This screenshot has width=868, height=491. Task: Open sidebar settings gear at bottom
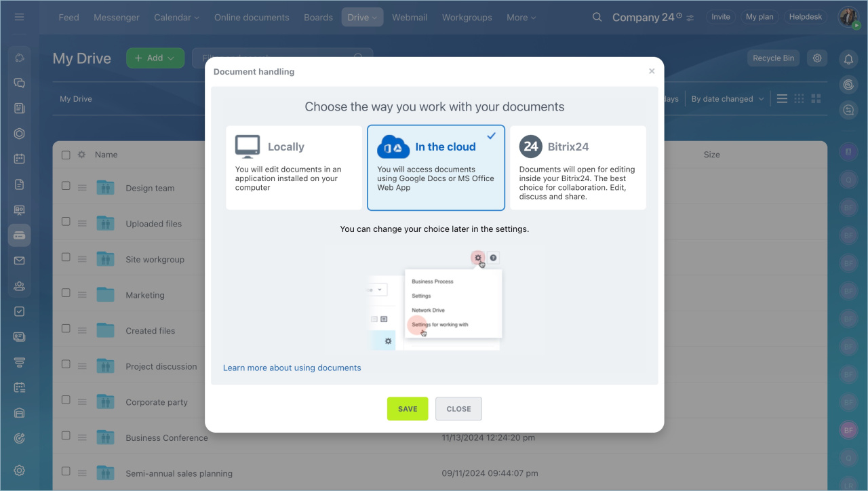coord(19,470)
